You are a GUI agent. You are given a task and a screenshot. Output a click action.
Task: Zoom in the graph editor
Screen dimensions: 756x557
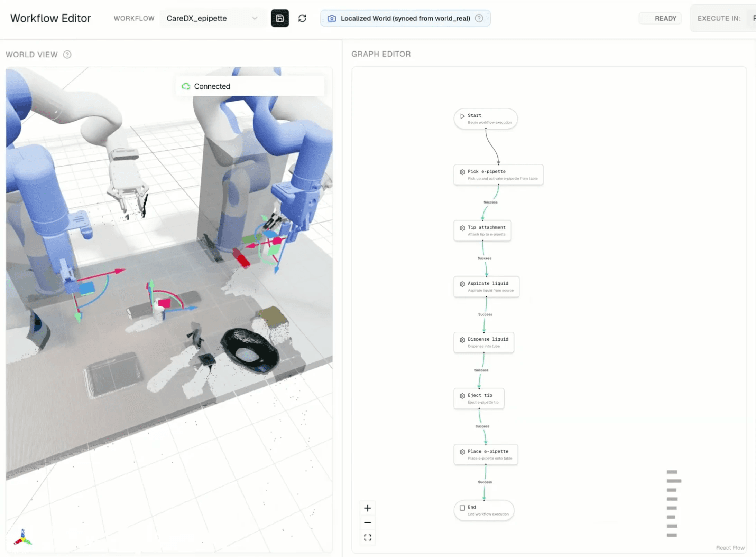[x=367, y=508]
